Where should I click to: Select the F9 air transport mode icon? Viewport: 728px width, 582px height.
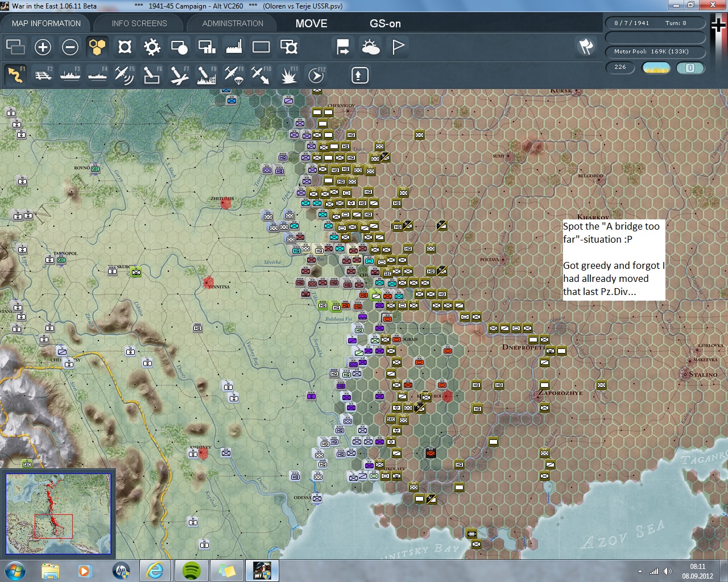click(x=234, y=75)
